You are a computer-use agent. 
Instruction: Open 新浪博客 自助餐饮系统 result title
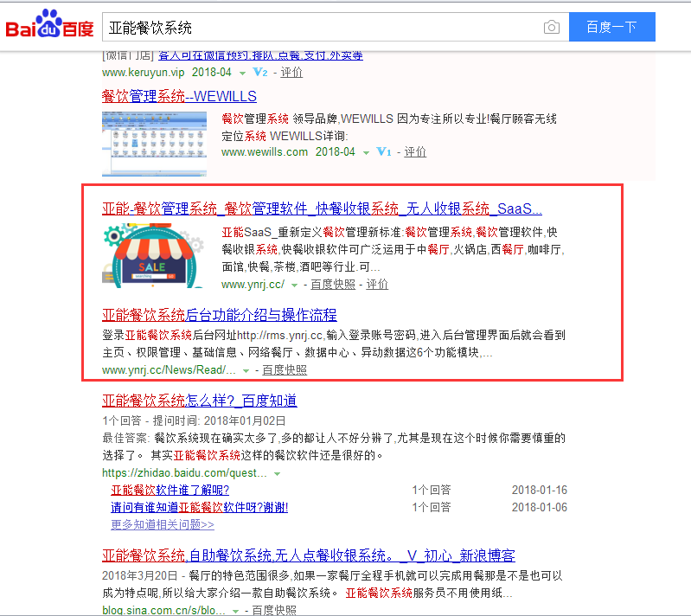(309, 555)
